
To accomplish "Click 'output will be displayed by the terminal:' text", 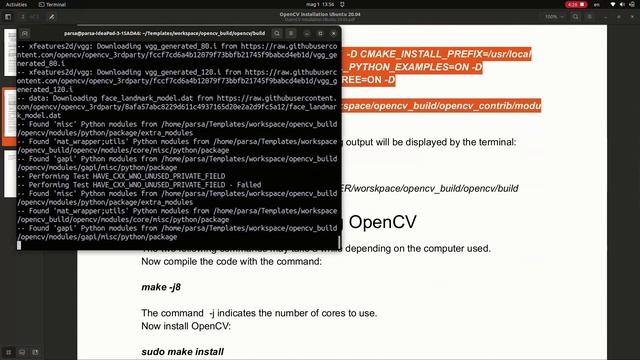I will pos(431,142).
